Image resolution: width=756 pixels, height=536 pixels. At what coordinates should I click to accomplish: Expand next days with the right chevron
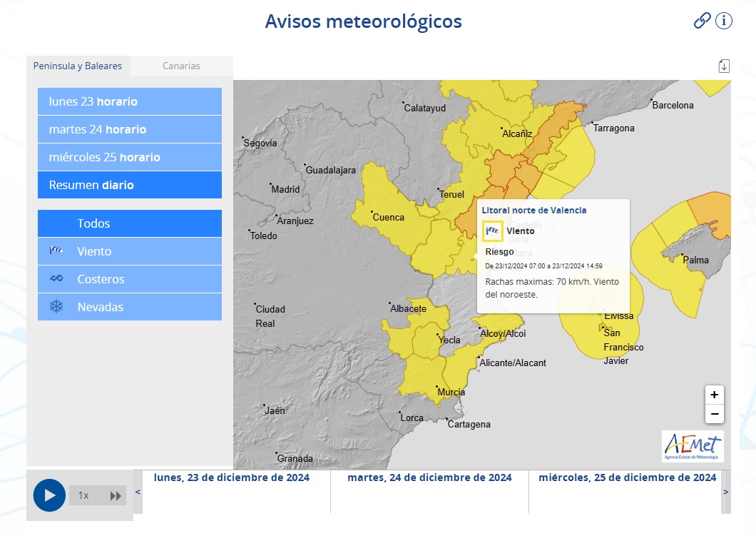(726, 492)
